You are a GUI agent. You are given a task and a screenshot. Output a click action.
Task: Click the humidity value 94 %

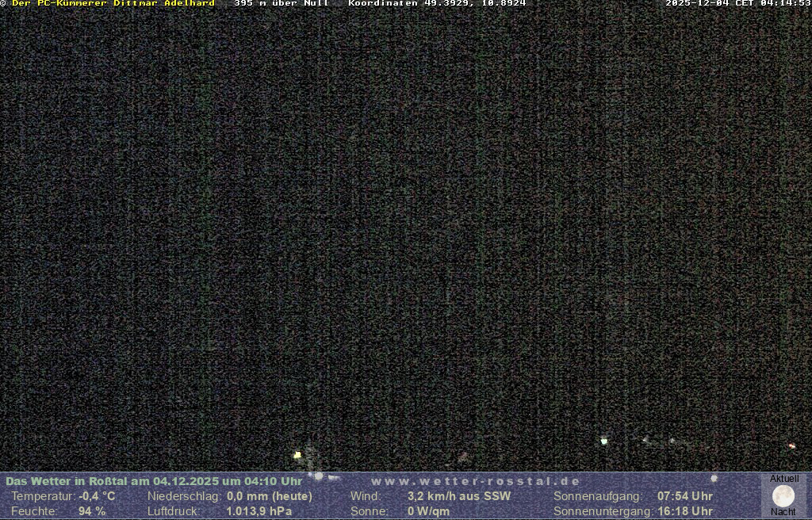point(92,511)
